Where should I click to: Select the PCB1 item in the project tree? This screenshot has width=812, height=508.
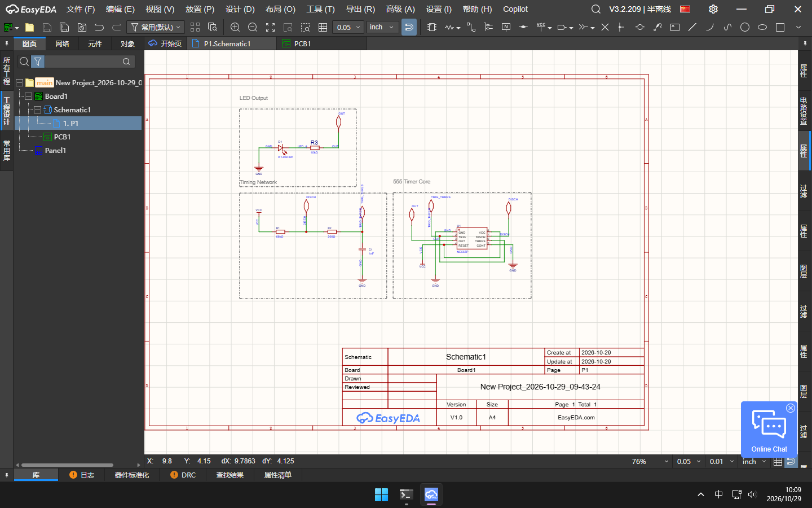[62, 137]
